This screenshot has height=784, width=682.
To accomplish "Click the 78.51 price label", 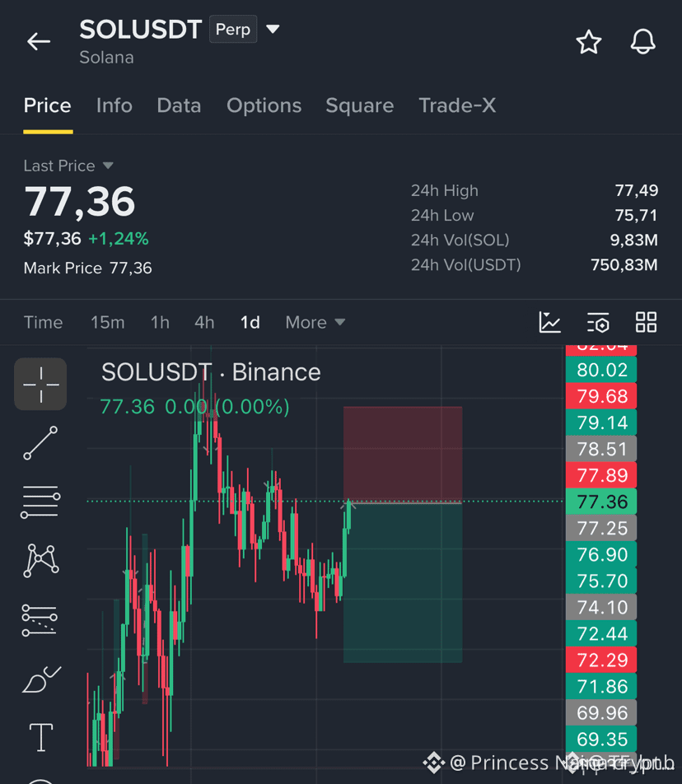I will click(601, 449).
